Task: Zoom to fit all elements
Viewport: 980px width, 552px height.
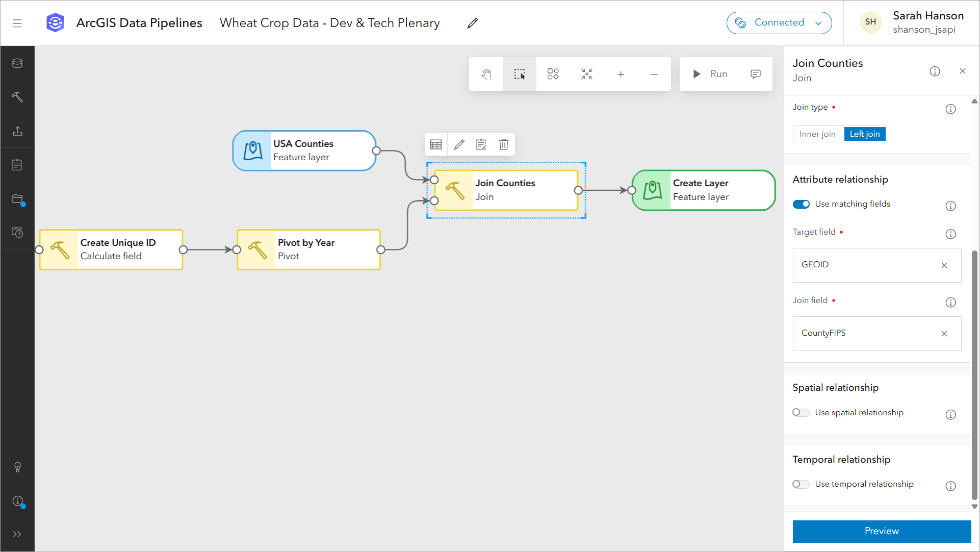Action: (586, 74)
